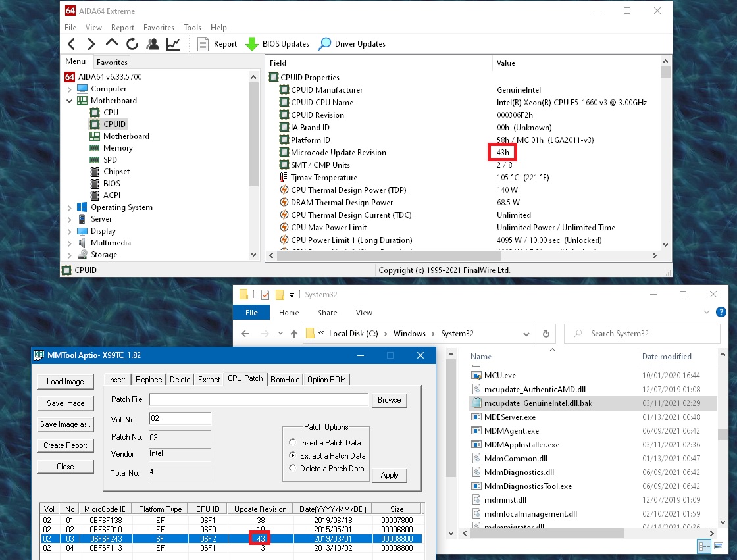Viewport: 737px width, 560px height.
Task: Click Save Image button in MMTool
Action: (x=65, y=403)
